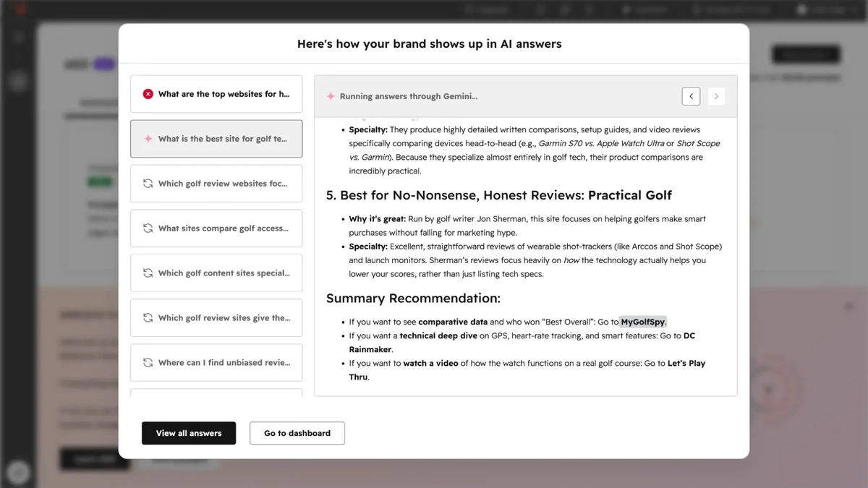The width and height of the screenshot is (868, 488).
Task: Click the highlighted "MyGolfSpy" brand mention
Action: [643, 322]
